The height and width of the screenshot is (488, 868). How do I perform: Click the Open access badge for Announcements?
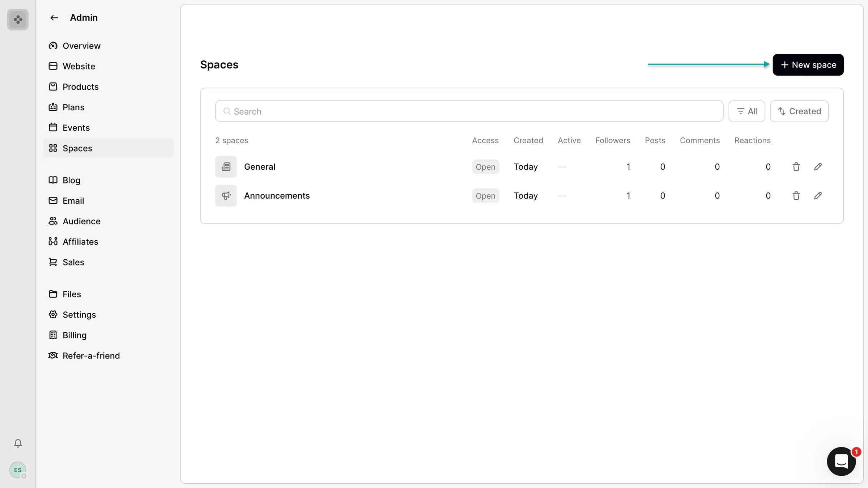[485, 196]
